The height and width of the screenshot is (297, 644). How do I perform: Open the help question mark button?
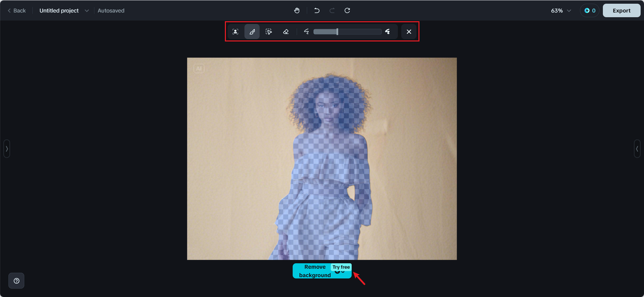click(x=17, y=281)
